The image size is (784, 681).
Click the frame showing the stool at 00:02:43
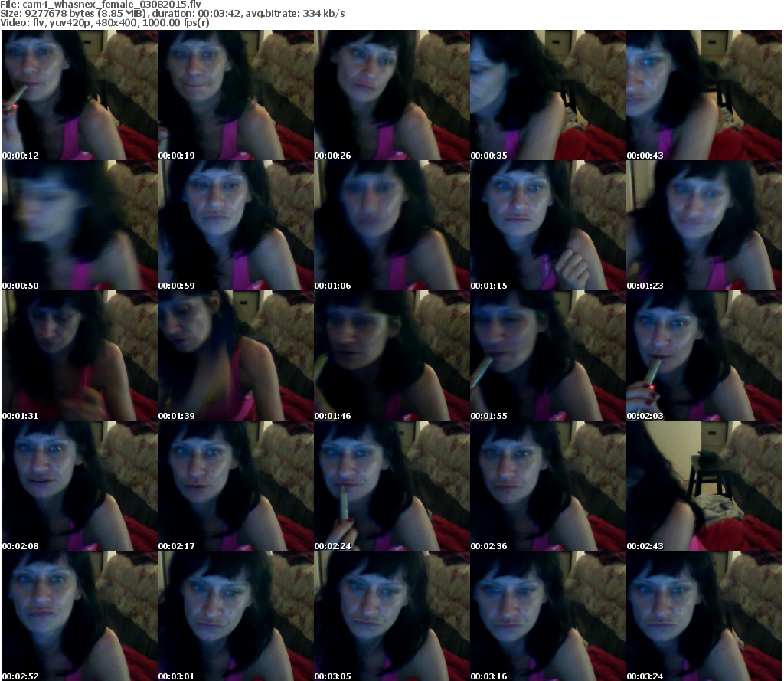(x=704, y=486)
